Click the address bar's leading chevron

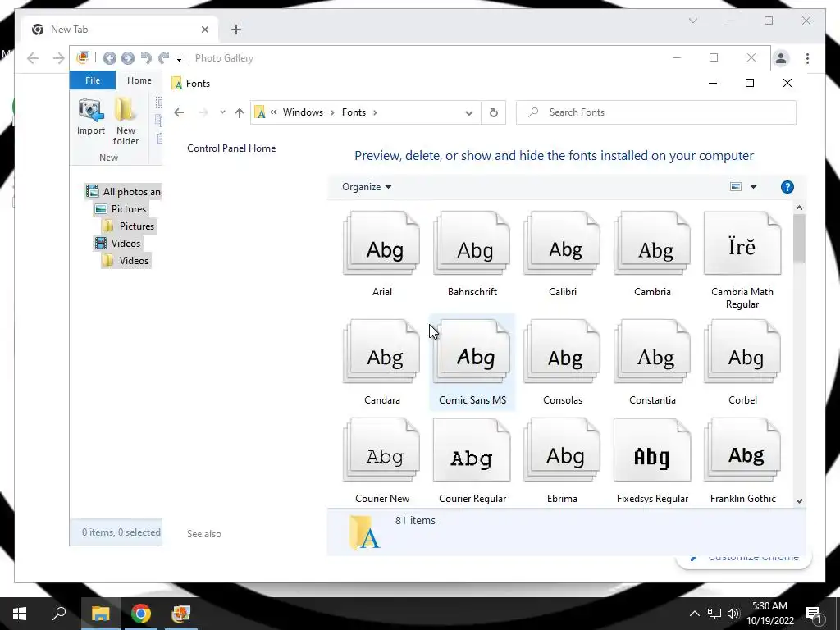(x=274, y=112)
